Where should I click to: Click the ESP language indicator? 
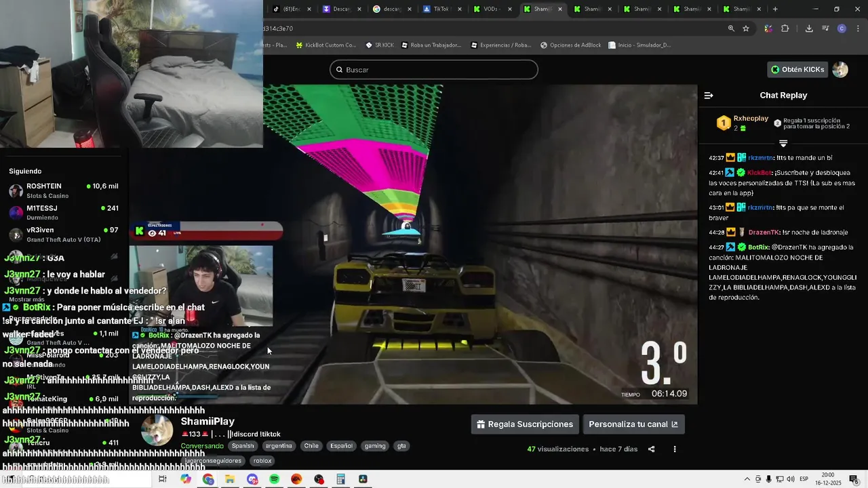pyautogui.click(x=804, y=479)
